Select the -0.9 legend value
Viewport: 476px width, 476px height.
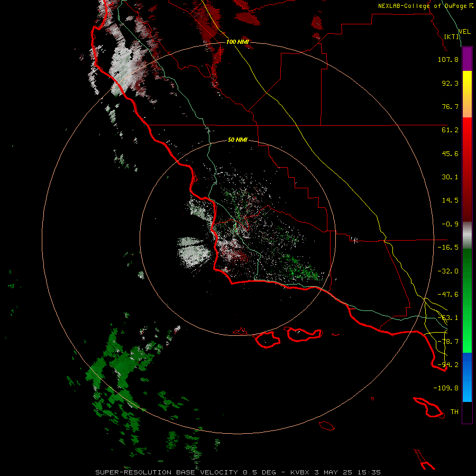450,224
